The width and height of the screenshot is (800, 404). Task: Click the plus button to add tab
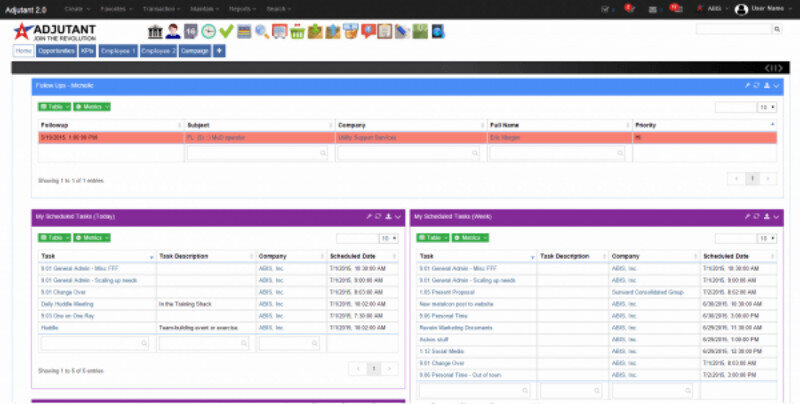click(219, 50)
